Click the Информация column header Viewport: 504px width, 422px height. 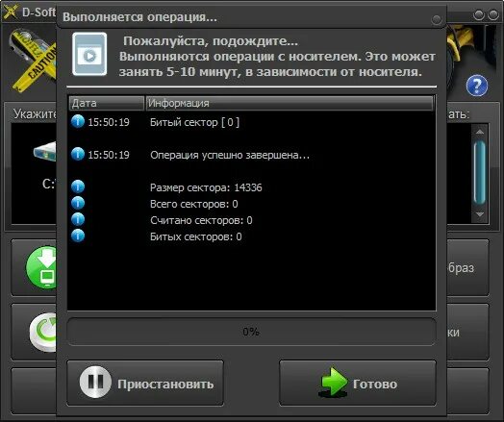[290, 103]
